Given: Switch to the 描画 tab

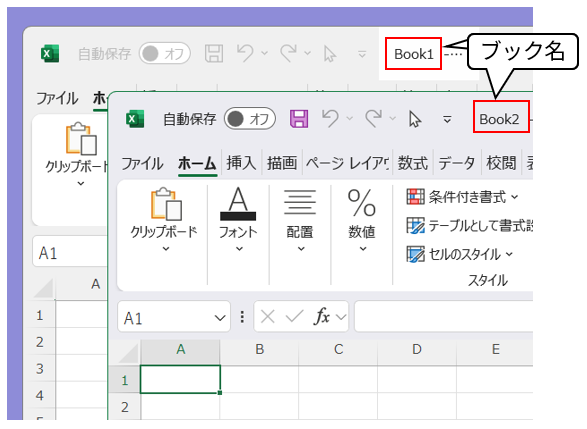Looking at the screenshot, I should (282, 164).
